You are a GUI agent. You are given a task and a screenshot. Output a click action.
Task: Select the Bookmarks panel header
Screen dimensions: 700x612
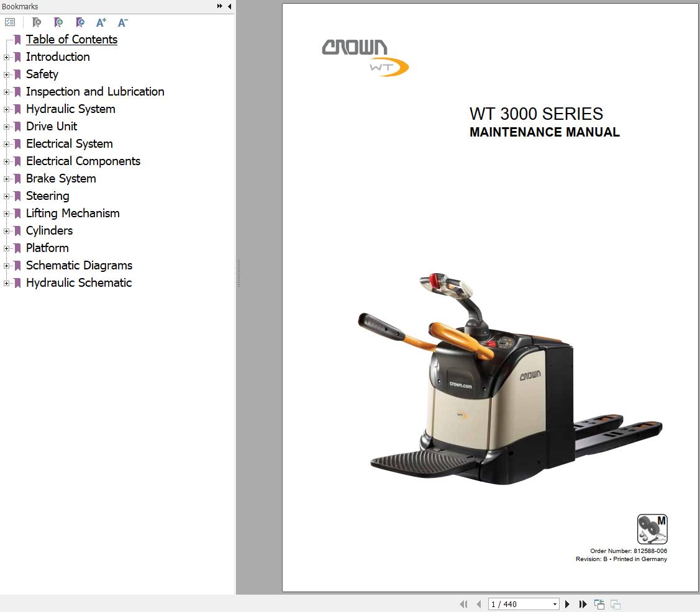(20, 6)
